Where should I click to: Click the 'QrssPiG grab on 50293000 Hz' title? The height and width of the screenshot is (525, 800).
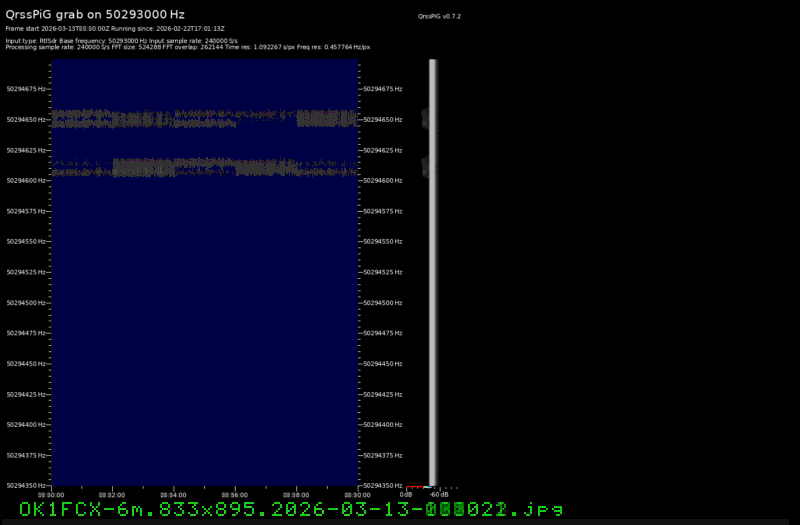point(102,16)
